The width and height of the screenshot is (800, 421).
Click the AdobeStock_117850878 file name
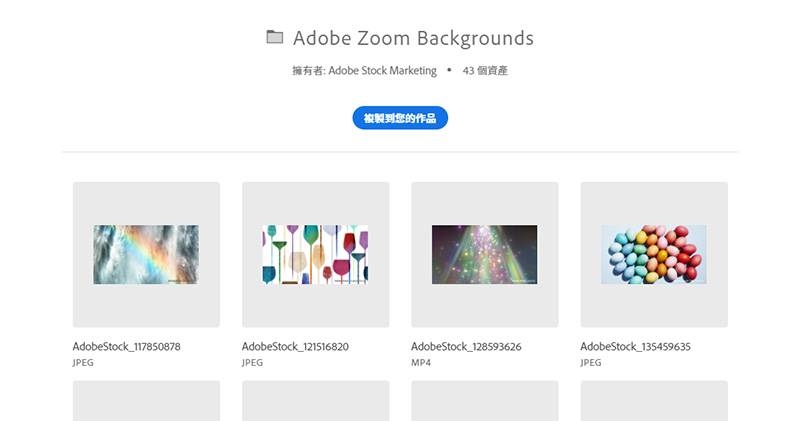[127, 346]
